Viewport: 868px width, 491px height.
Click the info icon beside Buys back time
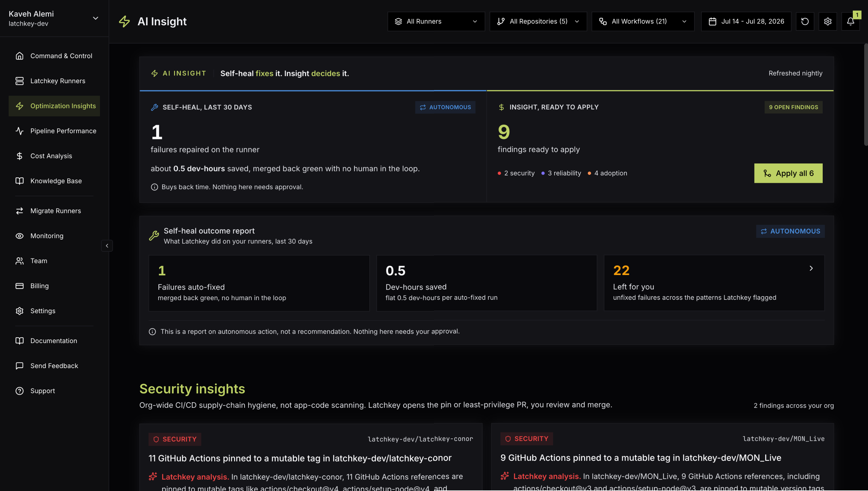pos(154,187)
